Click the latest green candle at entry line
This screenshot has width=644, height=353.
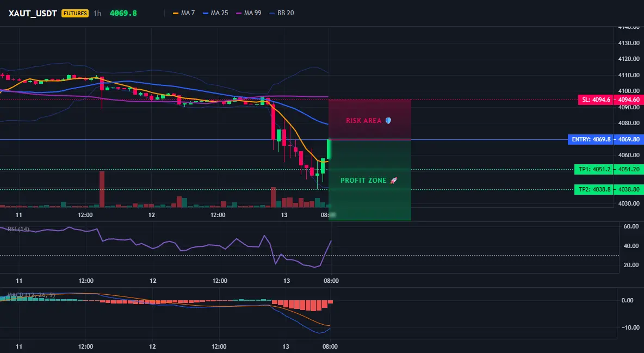(x=329, y=149)
